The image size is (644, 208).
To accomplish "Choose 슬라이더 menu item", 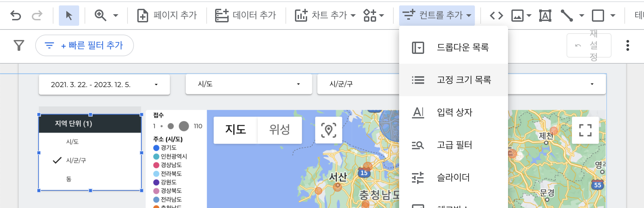I will pyautogui.click(x=454, y=178).
